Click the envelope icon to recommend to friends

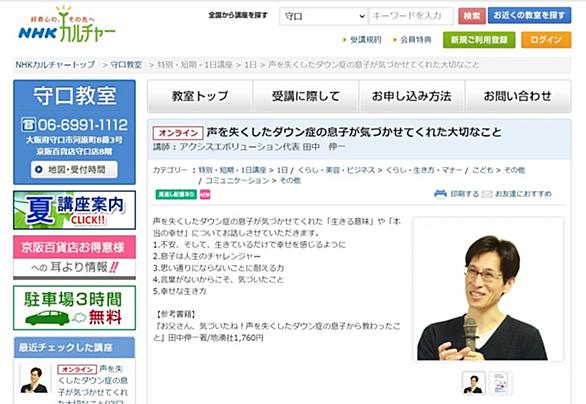coord(487,194)
